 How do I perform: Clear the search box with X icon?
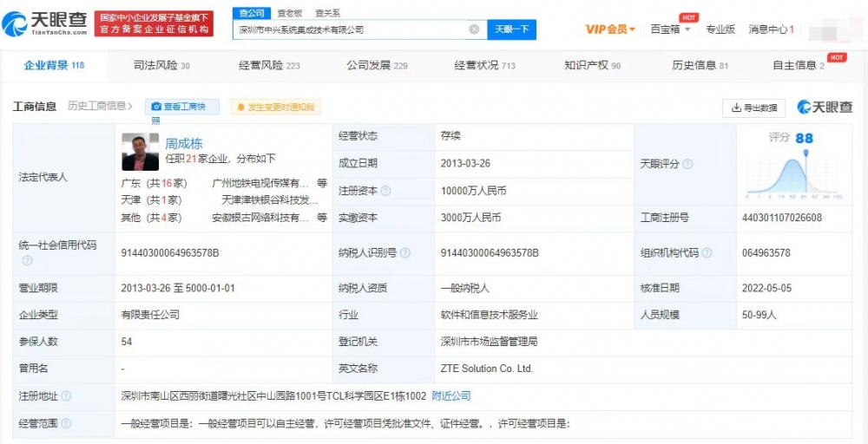coord(474,29)
